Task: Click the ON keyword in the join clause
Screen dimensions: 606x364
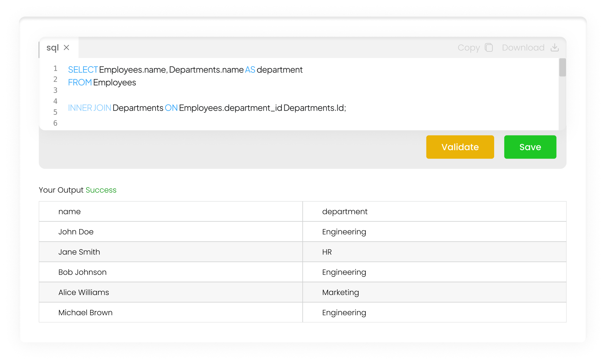Action: (171, 108)
